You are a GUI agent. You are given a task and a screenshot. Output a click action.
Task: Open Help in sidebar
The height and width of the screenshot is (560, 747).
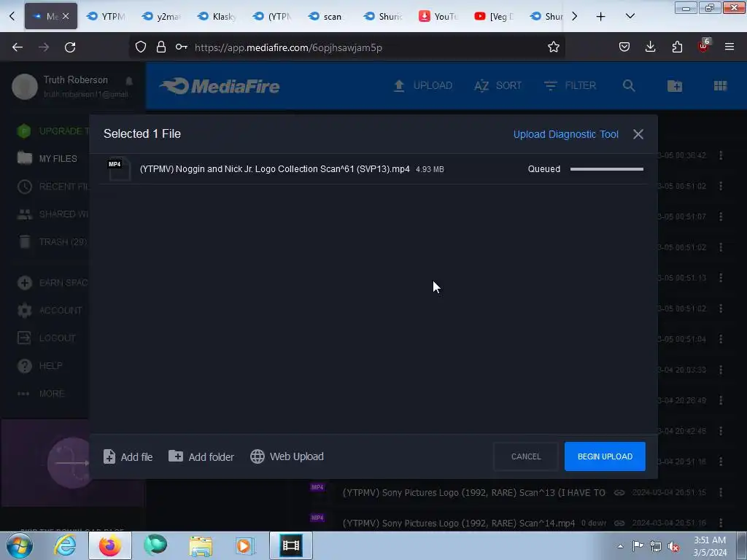(40, 366)
